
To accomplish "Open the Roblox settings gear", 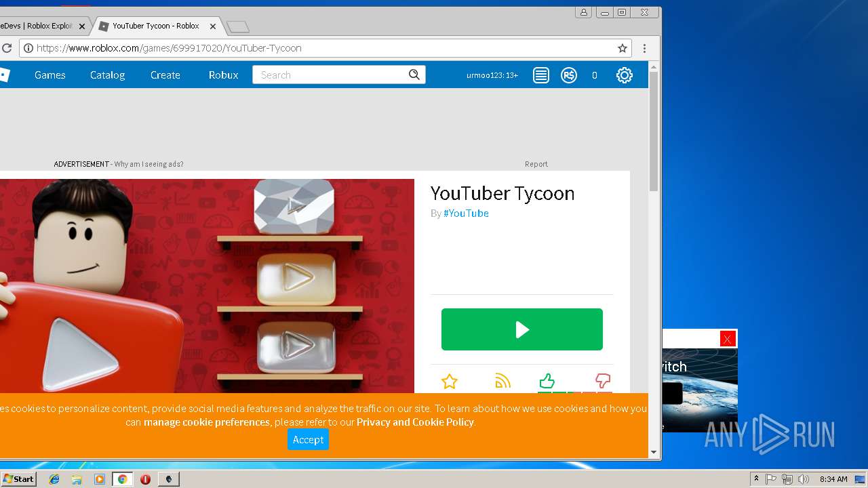I will pyautogui.click(x=624, y=75).
